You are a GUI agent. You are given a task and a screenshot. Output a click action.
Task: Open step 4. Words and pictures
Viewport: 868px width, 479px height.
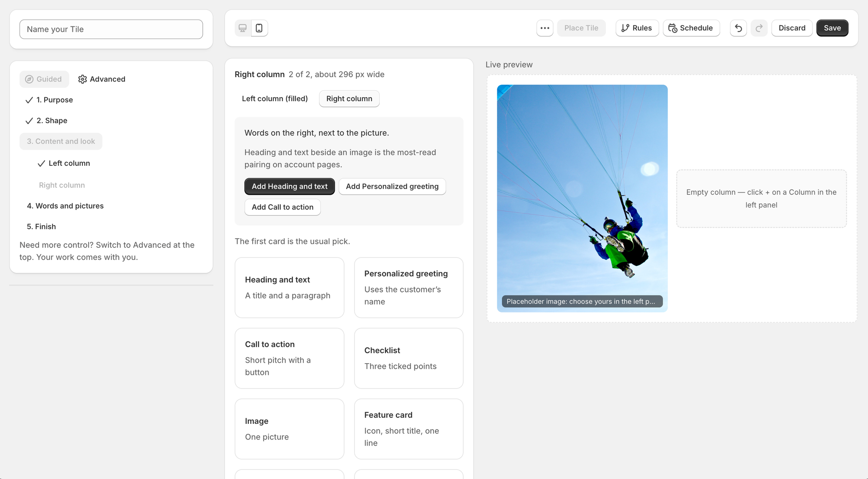(65, 206)
